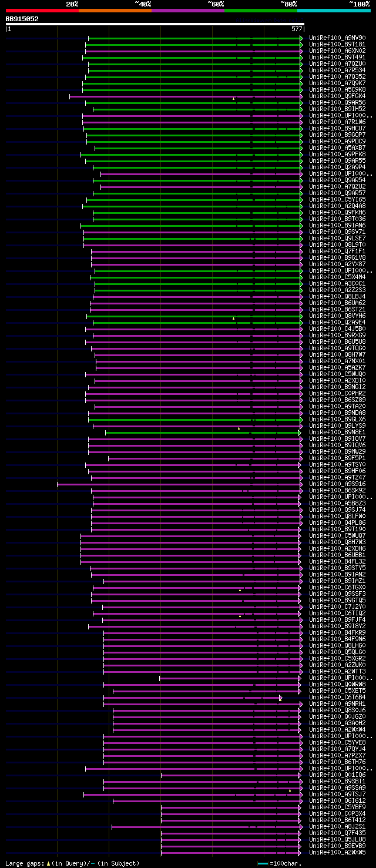Select the label UniRef100_A9NRH1
This screenshot has width=376, height=868.
point(337,704)
